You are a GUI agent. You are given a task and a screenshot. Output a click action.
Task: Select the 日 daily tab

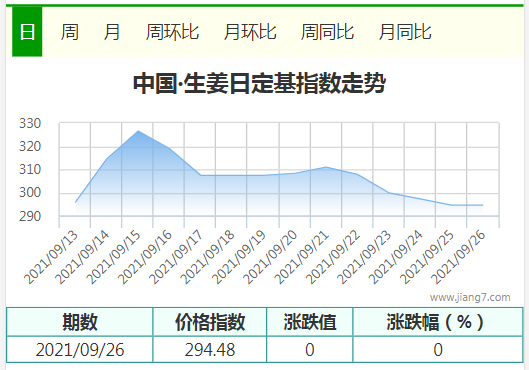tap(27, 32)
